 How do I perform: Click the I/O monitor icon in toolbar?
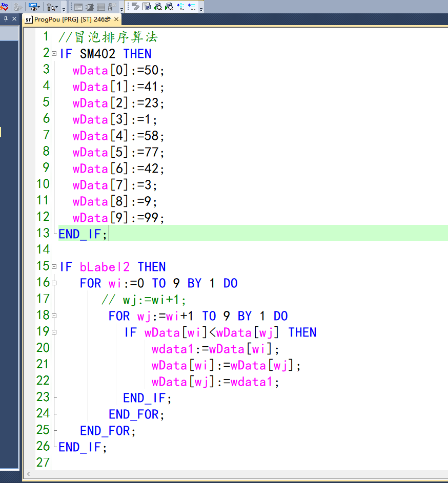pos(4,7)
